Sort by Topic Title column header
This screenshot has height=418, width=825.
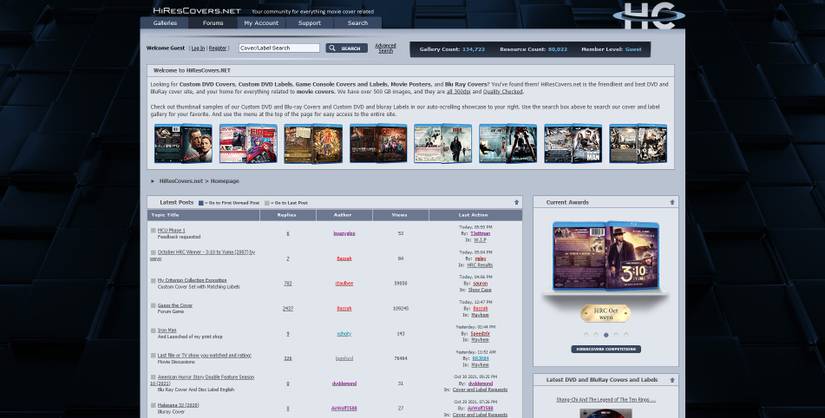point(204,215)
